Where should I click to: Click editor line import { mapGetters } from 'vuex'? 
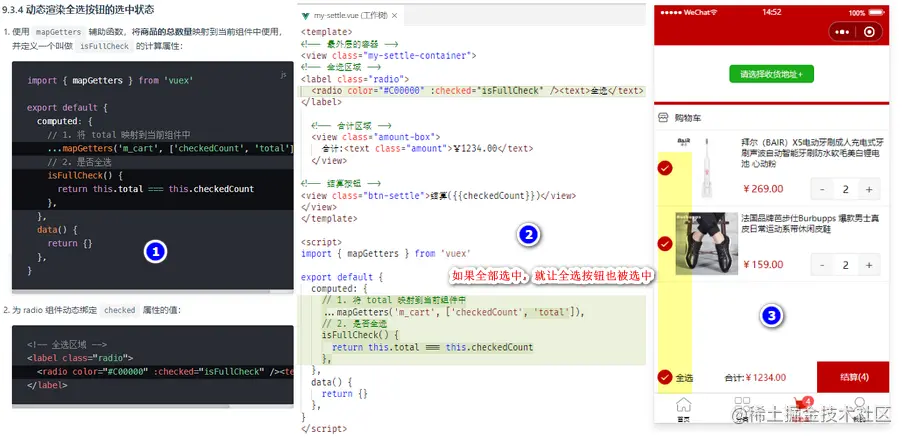click(386, 254)
